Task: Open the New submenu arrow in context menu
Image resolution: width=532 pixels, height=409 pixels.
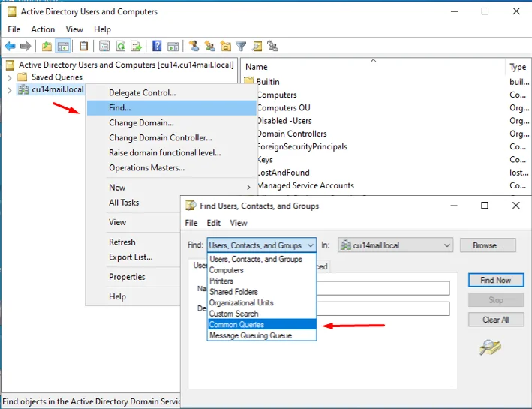Action: (248, 188)
